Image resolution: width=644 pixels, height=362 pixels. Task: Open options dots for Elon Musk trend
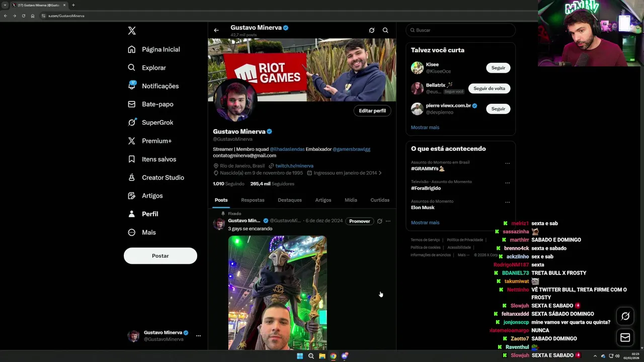[507, 203]
